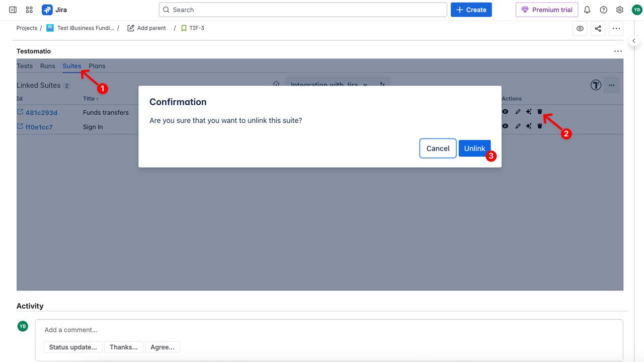The image size is (644, 362).
Task: Open the home icon in Testomatio panel
Action: coord(276,85)
